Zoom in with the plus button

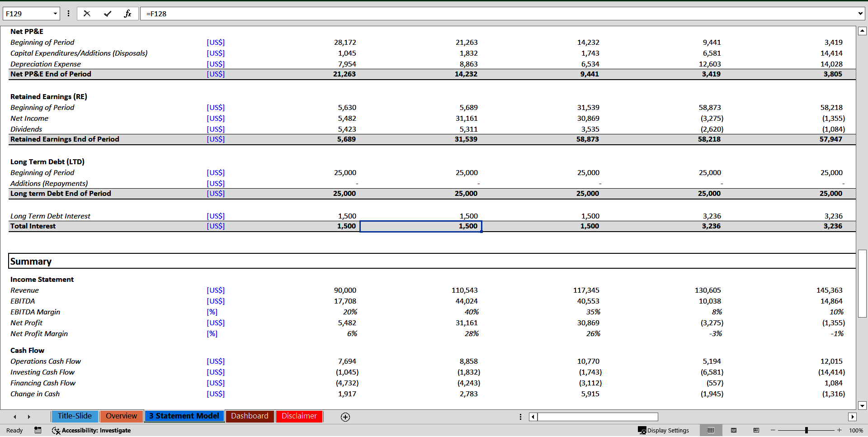pos(839,430)
